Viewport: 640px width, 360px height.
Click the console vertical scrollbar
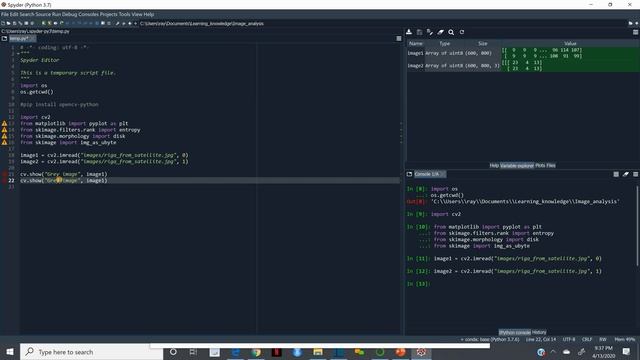pyautogui.click(x=637, y=227)
